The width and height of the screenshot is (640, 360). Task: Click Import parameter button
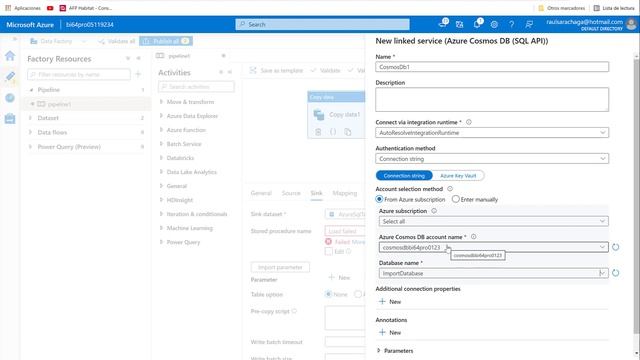(280, 267)
